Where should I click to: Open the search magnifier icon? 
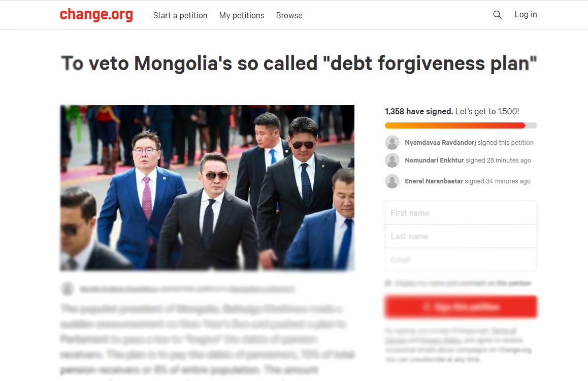pos(497,15)
